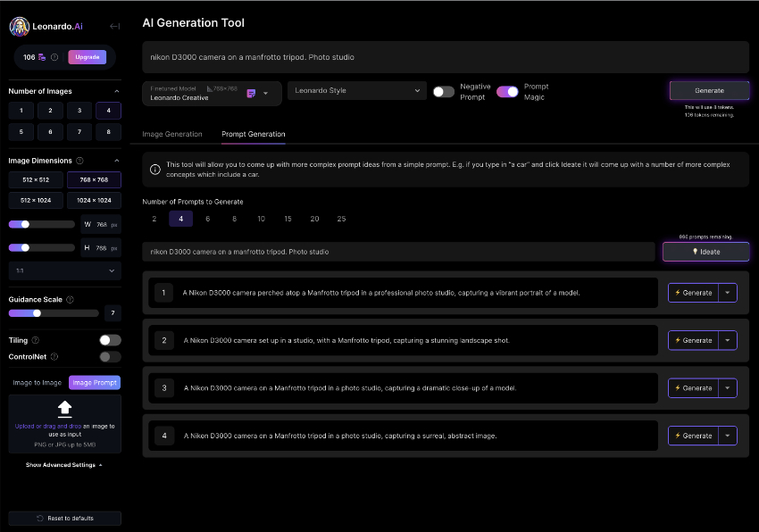Click the token coins icon beside 106
Image resolution: width=759 pixels, height=532 pixels.
click(42, 57)
